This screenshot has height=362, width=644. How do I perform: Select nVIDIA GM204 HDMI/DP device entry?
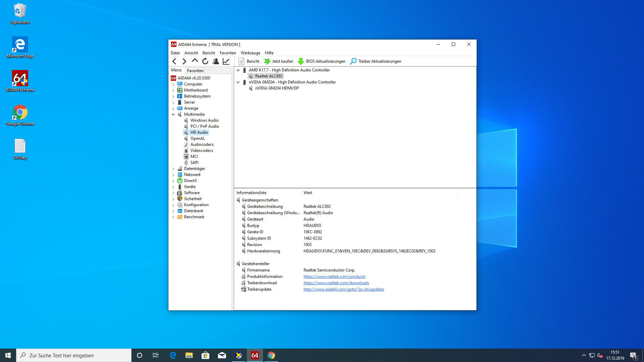pyautogui.click(x=277, y=88)
